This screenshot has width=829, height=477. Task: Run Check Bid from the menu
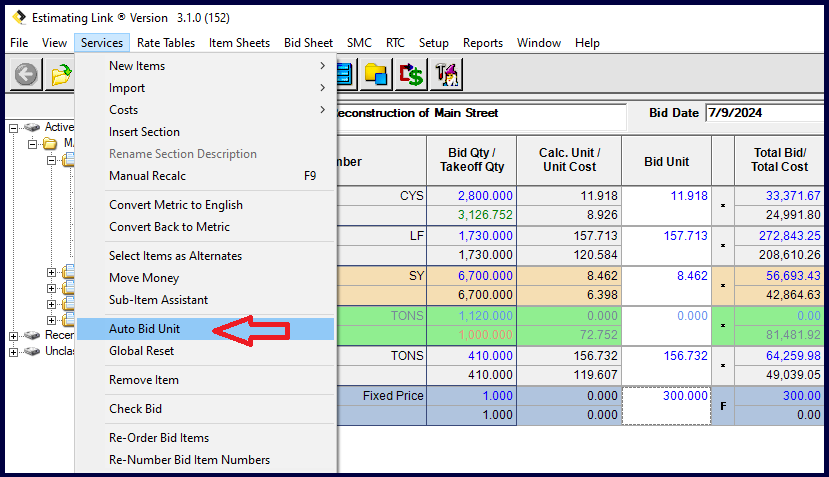click(x=206, y=409)
